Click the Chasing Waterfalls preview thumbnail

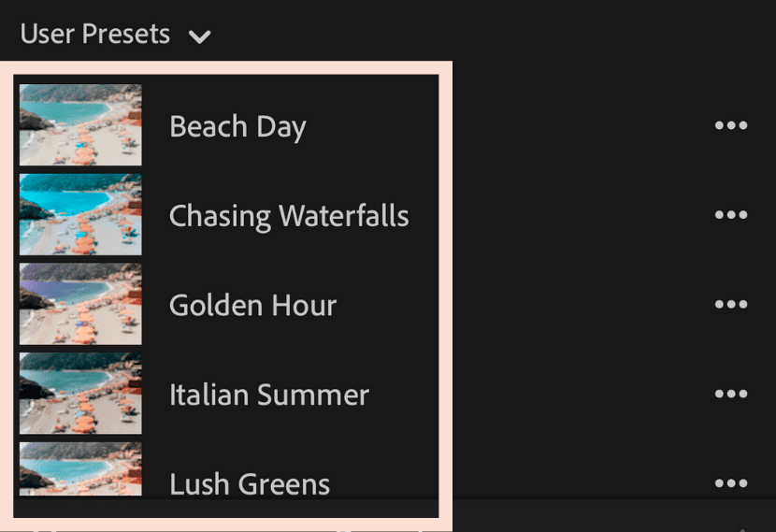click(80, 214)
